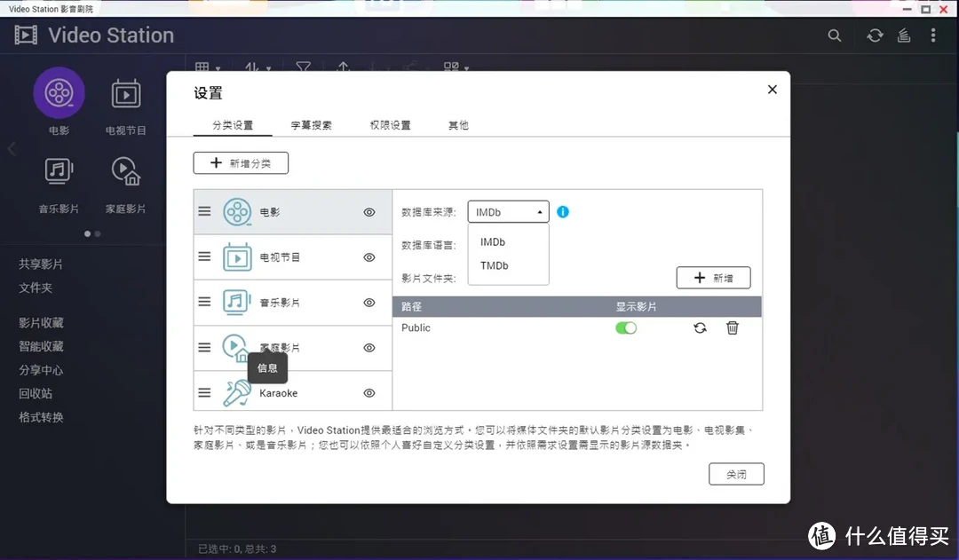959x560 pixels.
Task: Collapse the 数据库来源 IMDb dropdown
Action: tap(508, 212)
